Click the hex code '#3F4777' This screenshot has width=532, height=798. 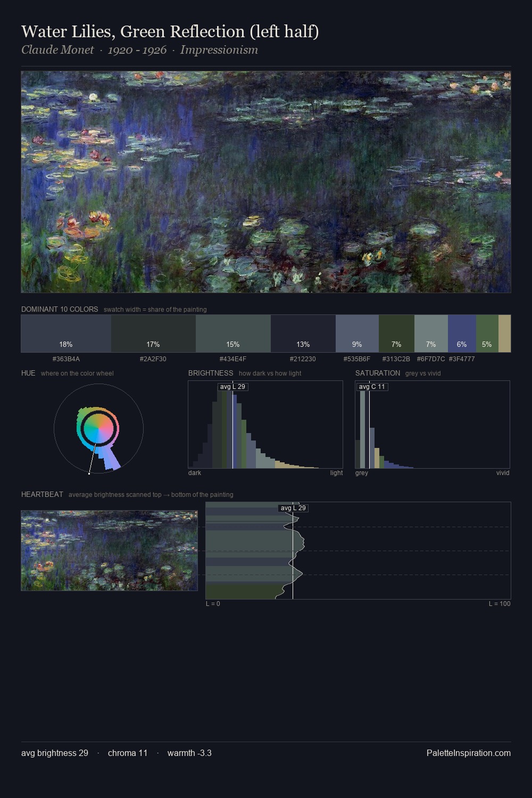click(462, 359)
